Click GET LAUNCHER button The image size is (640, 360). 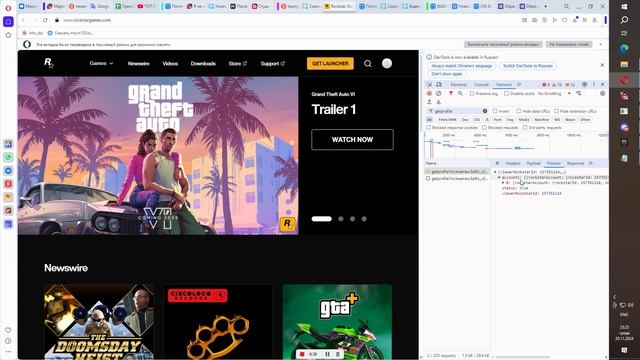click(x=330, y=63)
